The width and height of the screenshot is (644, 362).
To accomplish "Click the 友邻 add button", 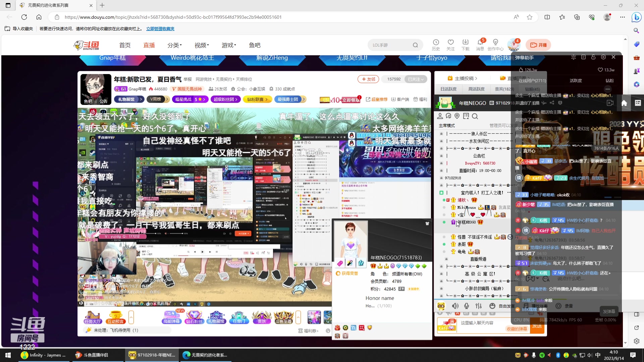I will click(x=368, y=79).
